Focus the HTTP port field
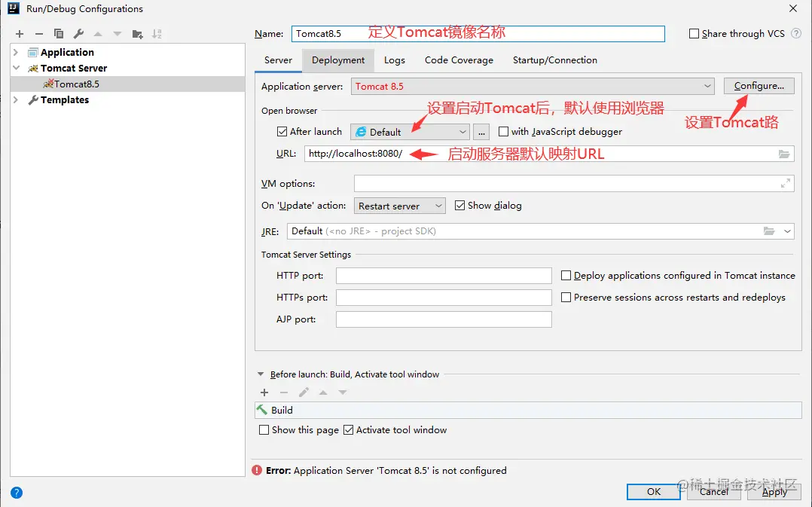This screenshot has width=812, height=507. [444, 276]
